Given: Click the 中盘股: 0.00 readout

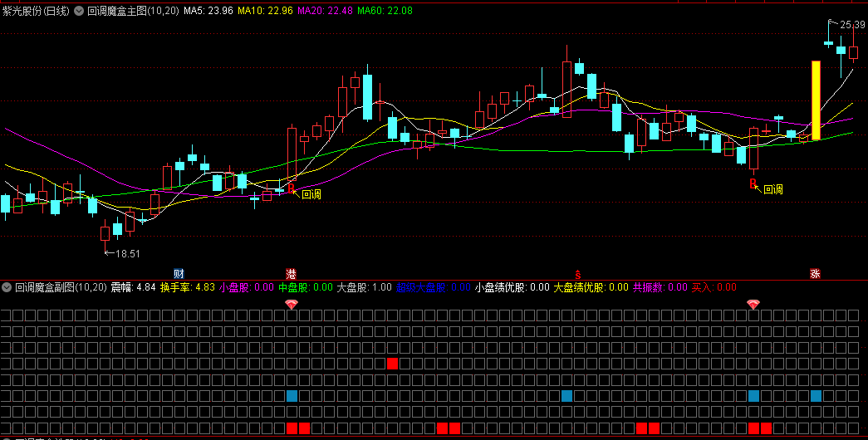Looking at the screenshot, I should coord(306,287).
